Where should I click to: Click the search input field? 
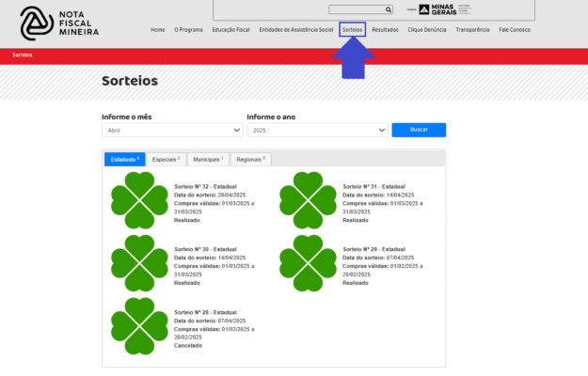357,9
